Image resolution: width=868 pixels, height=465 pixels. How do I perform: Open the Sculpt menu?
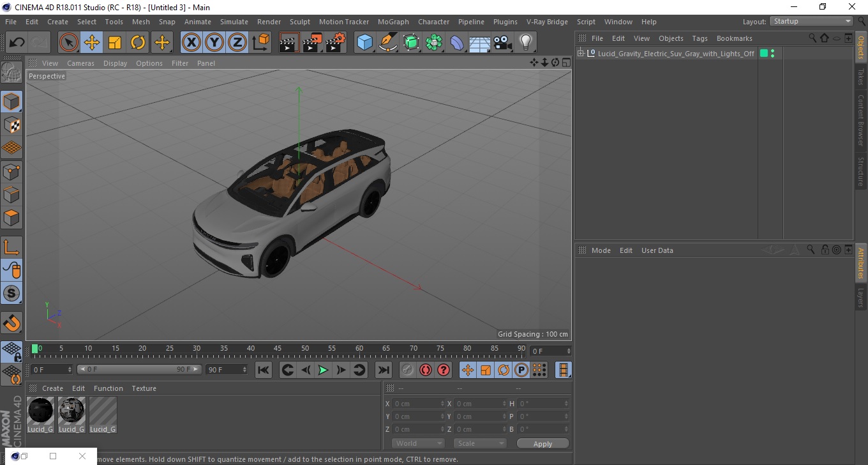coord(299,22)
